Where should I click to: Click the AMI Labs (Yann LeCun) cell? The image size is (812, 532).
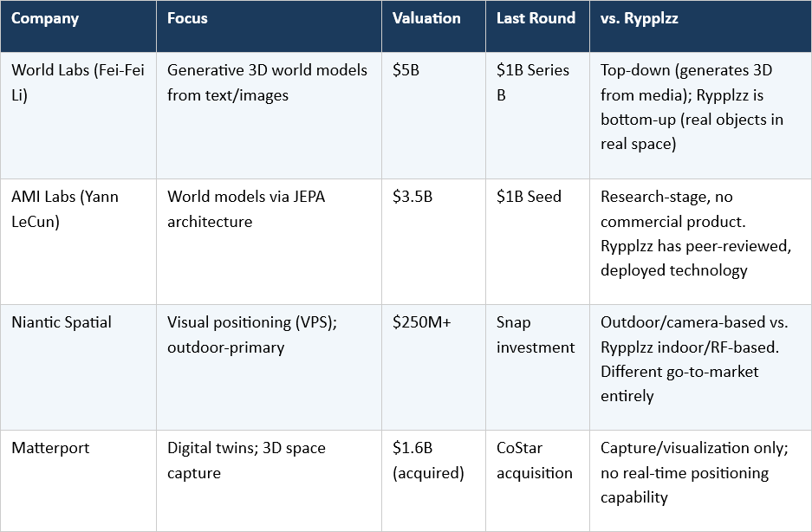pyautogui.click(x=65, y=209)
